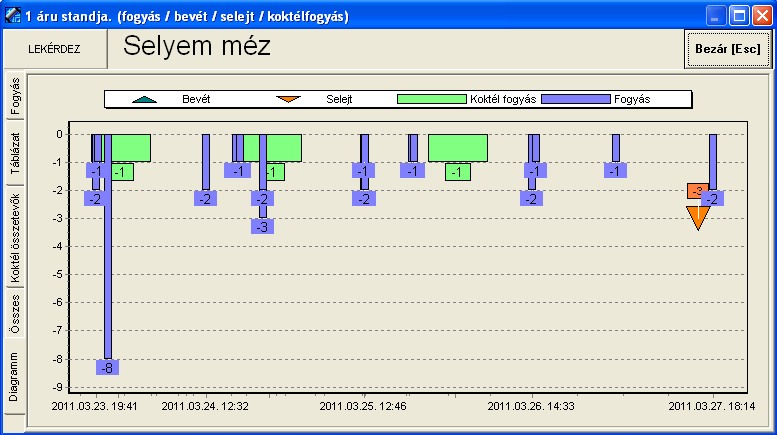Close the window with Bezár [Esc]

pyautogui.click(x=727, y=49)
